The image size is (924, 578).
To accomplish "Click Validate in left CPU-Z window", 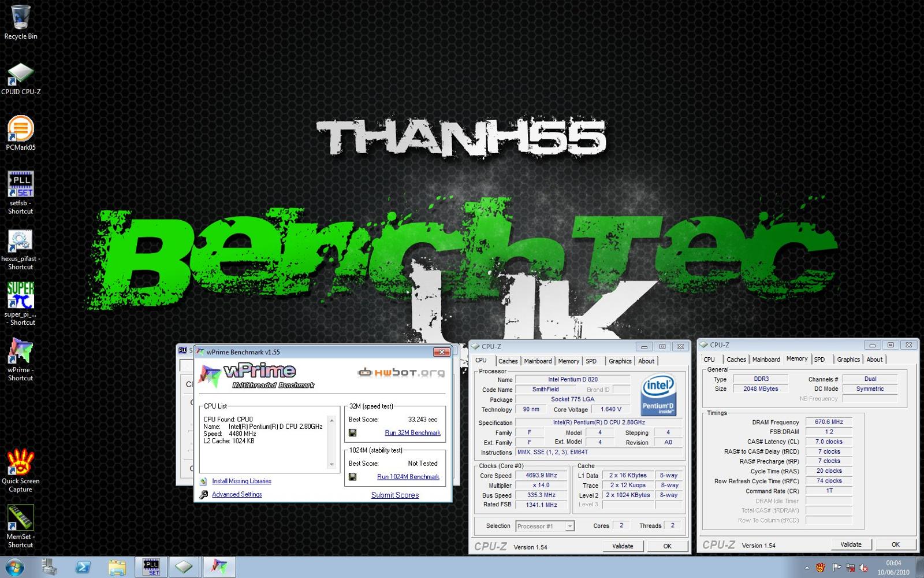I will 623,546.
